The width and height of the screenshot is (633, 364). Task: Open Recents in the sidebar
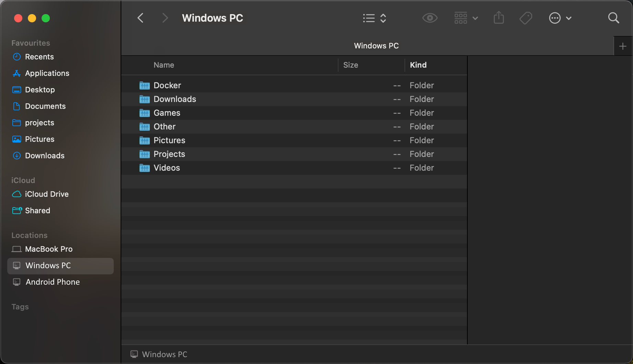pos(60,57)
